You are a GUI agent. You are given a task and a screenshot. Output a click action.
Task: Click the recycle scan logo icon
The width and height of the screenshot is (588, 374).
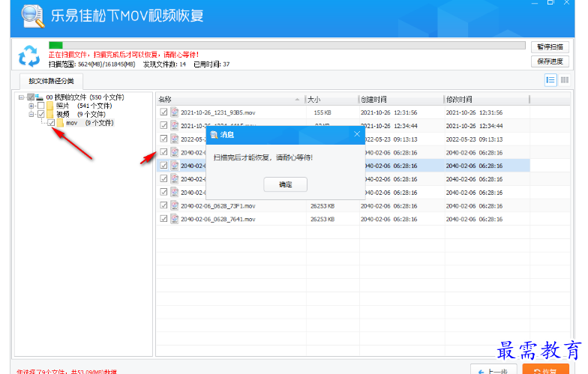[28, 55]
